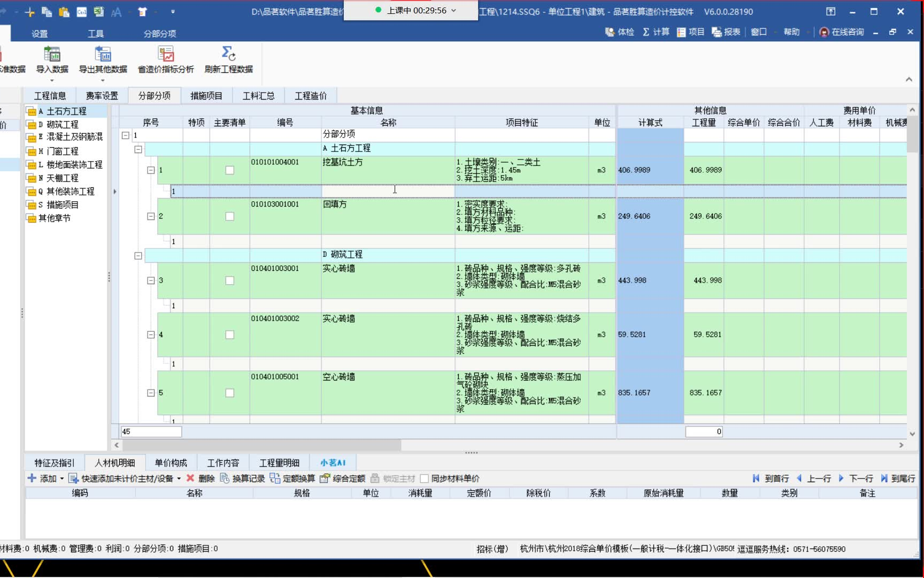Click 添加 add button in material toolbar
The image size is (924, 578).
43,478
